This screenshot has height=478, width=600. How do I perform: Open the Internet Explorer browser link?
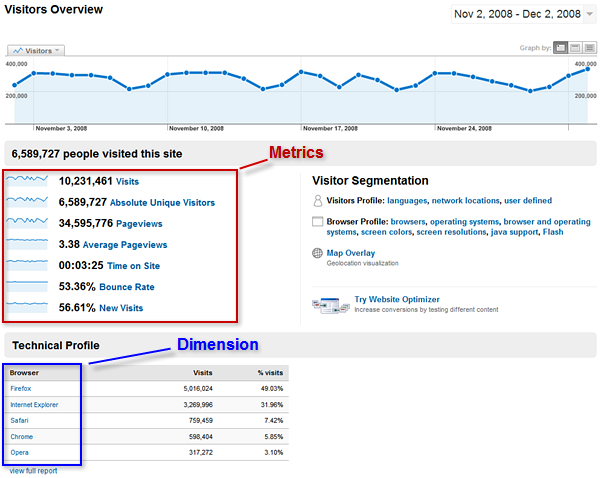pyautogui.click(x=34, y=405)
